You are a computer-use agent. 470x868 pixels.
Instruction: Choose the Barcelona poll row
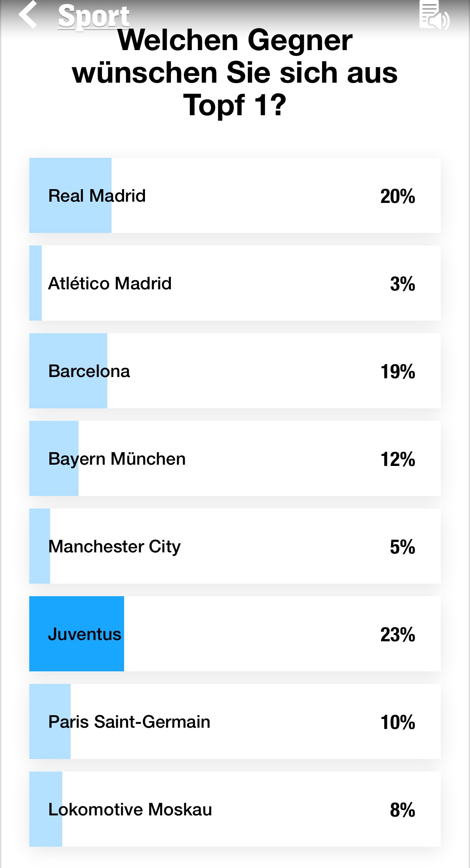[x=235, y=371]
